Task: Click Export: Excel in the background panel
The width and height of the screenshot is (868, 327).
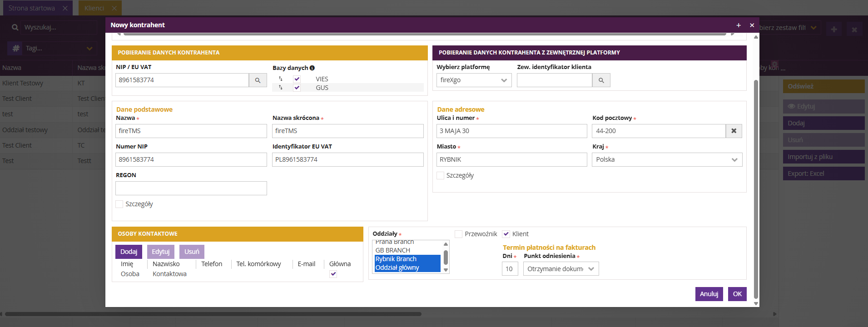Action: 823,173
